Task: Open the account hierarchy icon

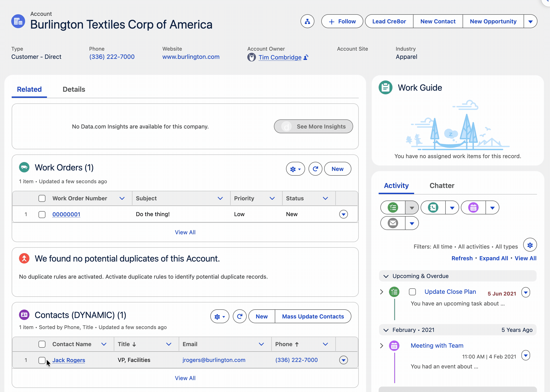Action: 307,21
